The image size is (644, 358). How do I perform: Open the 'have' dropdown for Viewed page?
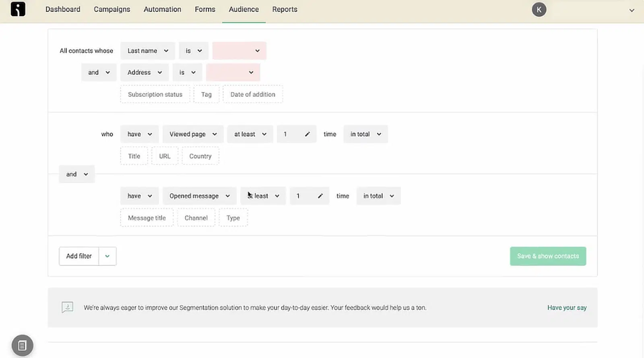coord(139,134)
